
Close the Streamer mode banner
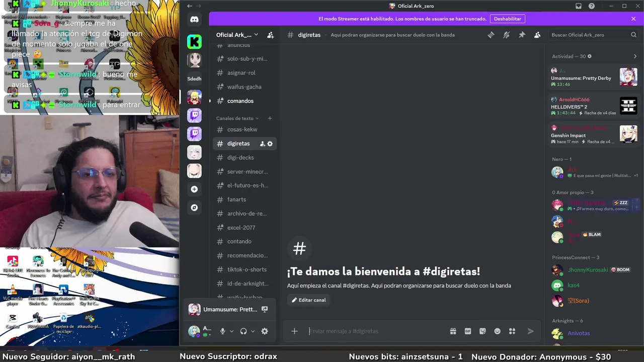(633, 19)
